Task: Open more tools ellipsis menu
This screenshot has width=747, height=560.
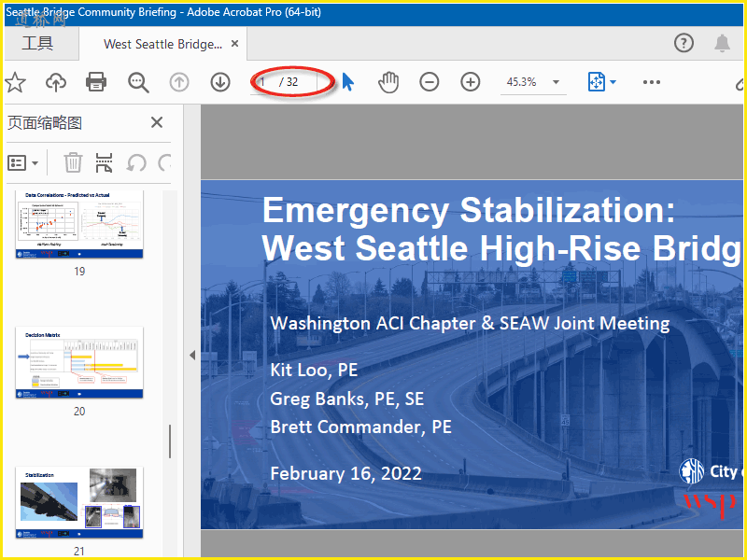Action: (651, 82)
